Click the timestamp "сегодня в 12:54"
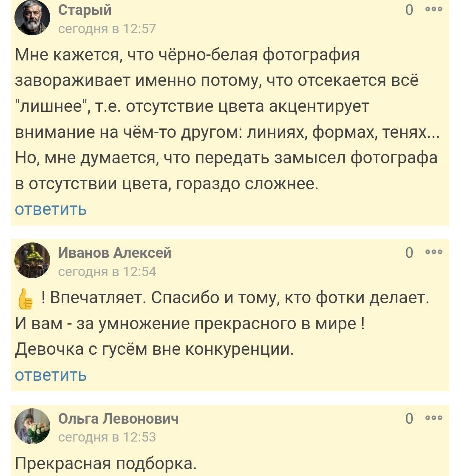459x476 pixels. (107, 271)
